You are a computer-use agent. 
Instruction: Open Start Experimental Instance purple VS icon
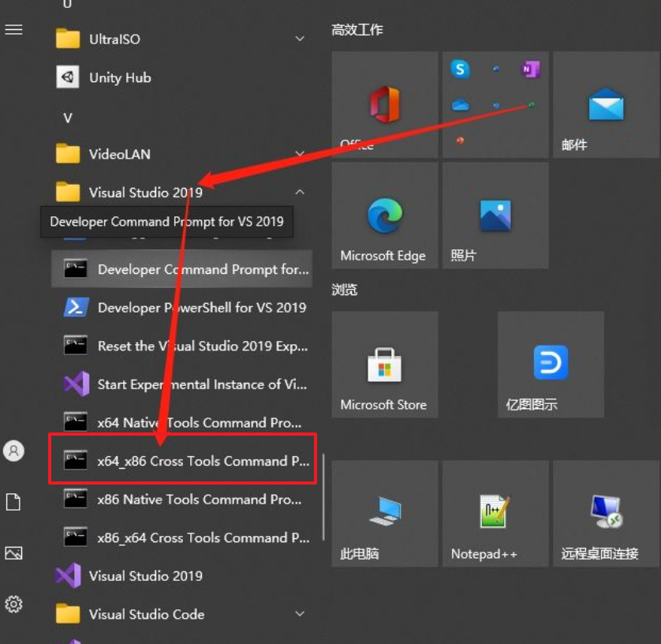point(77,384)
